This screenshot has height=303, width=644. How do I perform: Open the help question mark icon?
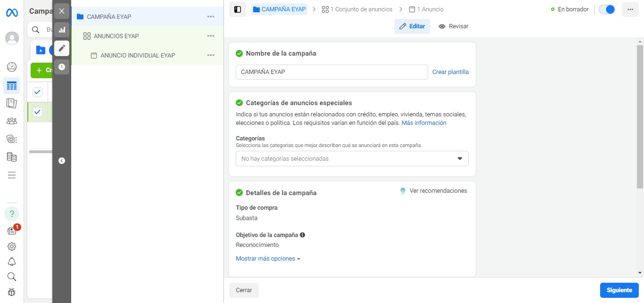12,213
